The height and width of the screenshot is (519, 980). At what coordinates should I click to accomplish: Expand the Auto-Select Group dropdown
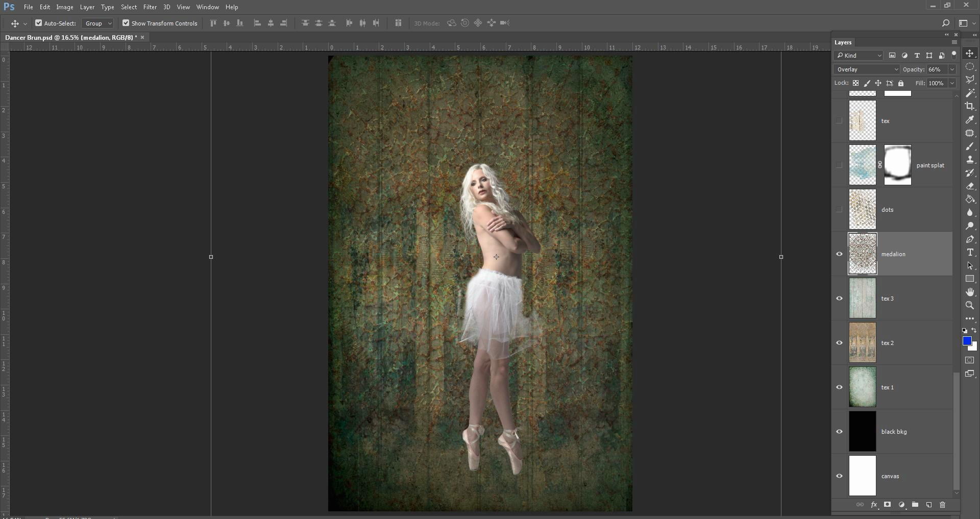[97, 23]
